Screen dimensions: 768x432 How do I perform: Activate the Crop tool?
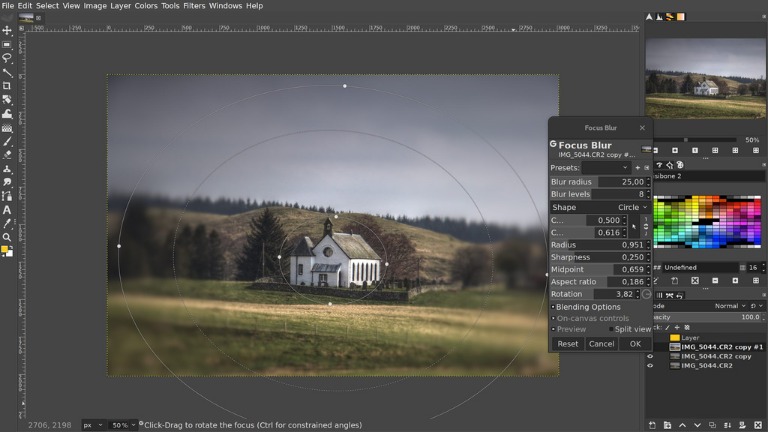click(x=7, y=86)
